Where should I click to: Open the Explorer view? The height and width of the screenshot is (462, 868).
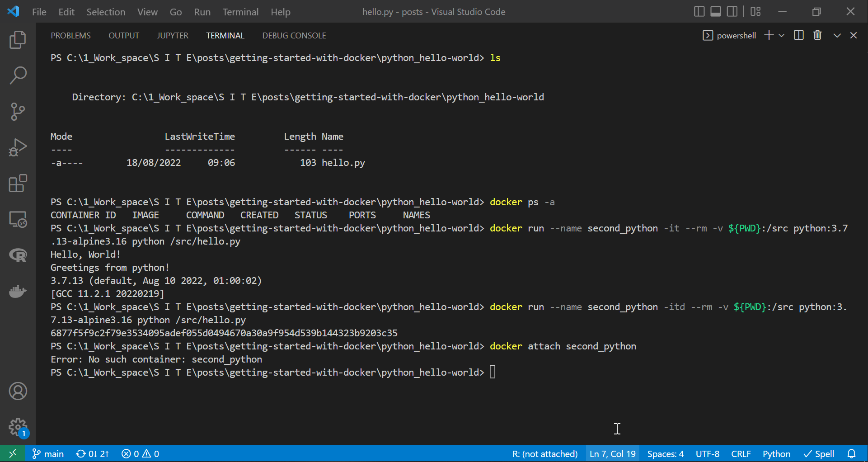point(18,40)
